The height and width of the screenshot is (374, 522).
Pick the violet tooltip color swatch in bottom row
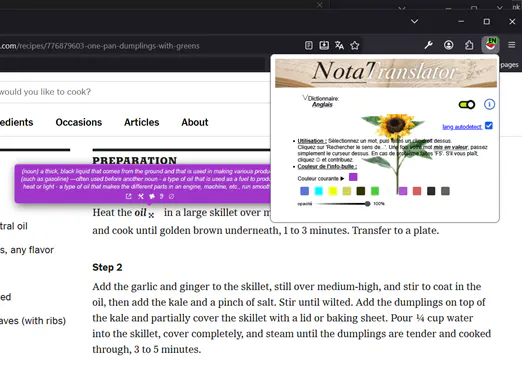[x=403, y=191]
